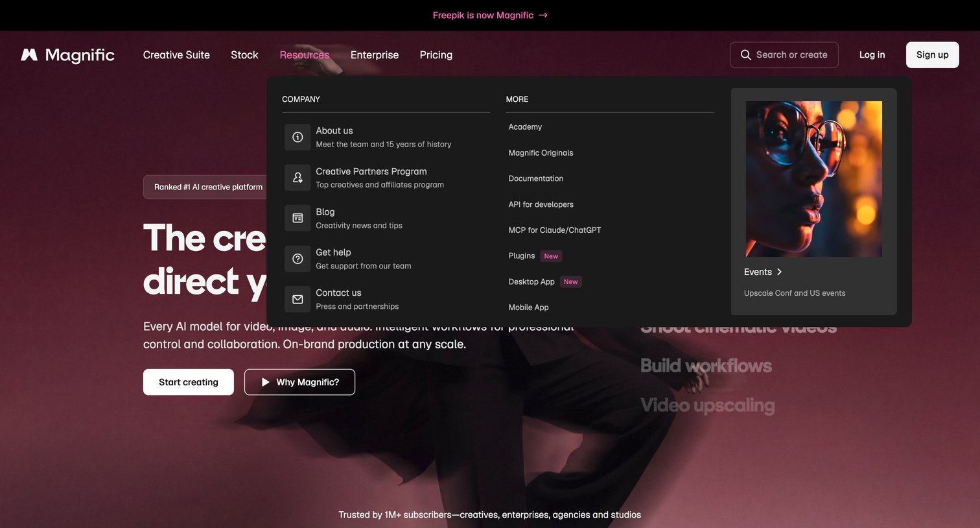
Task: Open API for developers link
Action: click(x=541, y=204)
